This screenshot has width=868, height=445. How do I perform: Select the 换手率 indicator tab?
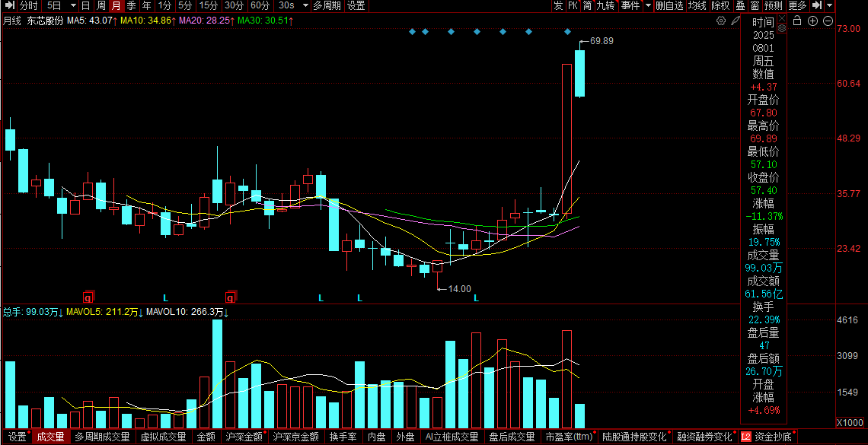click(x=343, y=437)
